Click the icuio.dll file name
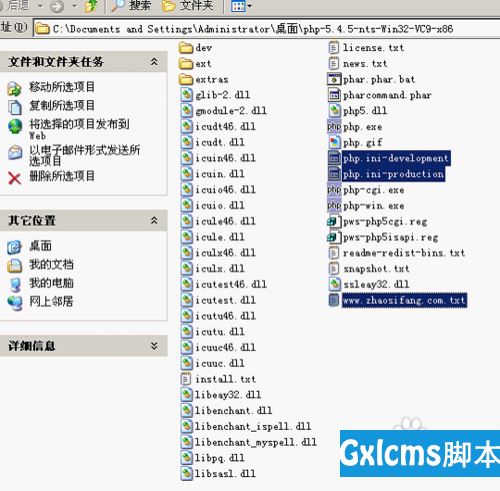Viewport: 500px width, 491px height. point(220,205)
